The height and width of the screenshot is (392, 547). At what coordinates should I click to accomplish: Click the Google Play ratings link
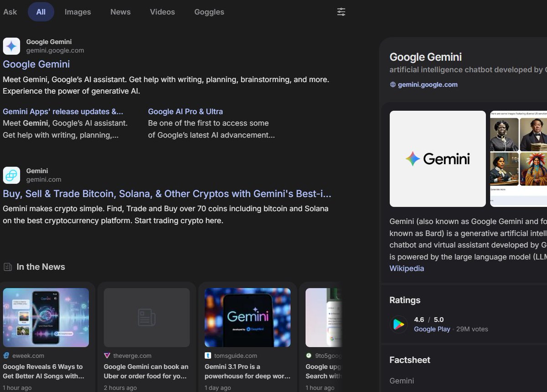pyautogui.click(x=432, y=329)
